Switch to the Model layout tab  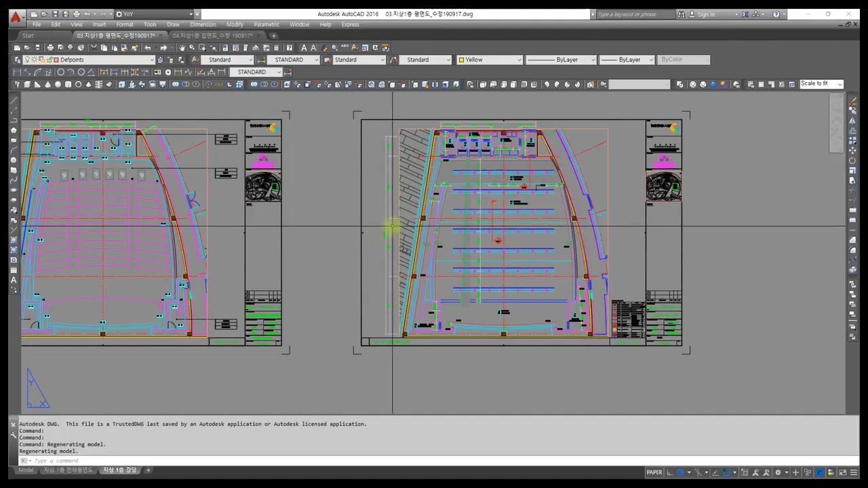(26, 470)
